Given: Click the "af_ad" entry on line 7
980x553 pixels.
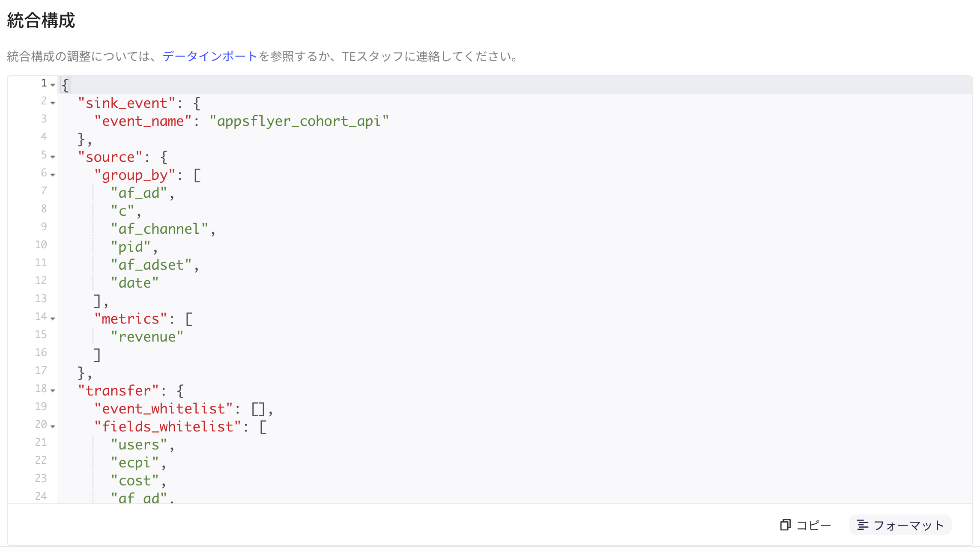Looking at the screenshot, I should click(139, 193).
